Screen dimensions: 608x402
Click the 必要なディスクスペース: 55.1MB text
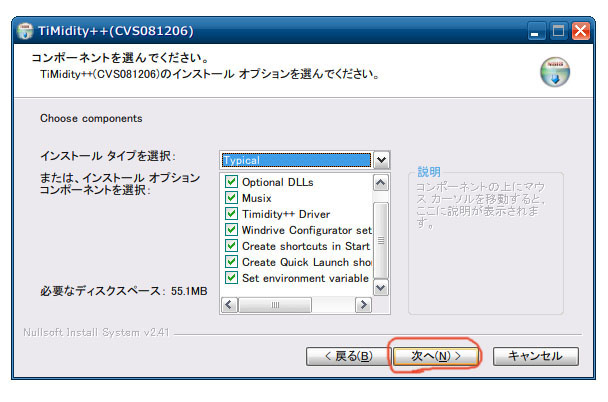[x=124, y=291]
